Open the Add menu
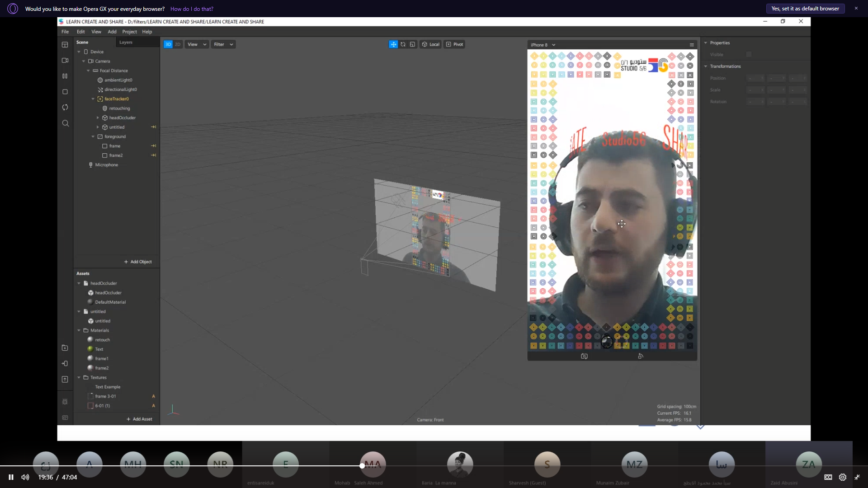The height and width of the screenshot is (488, 868). 112,32
